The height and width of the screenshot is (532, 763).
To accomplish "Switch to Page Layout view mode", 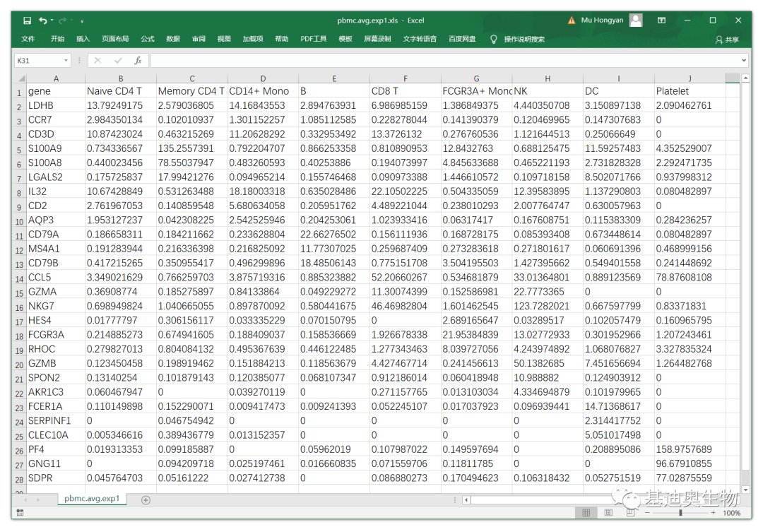I will point(608,513).
